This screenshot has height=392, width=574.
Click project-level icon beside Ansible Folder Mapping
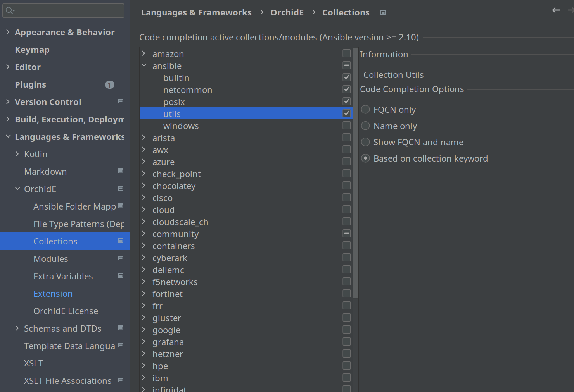[x=121, y=206]
